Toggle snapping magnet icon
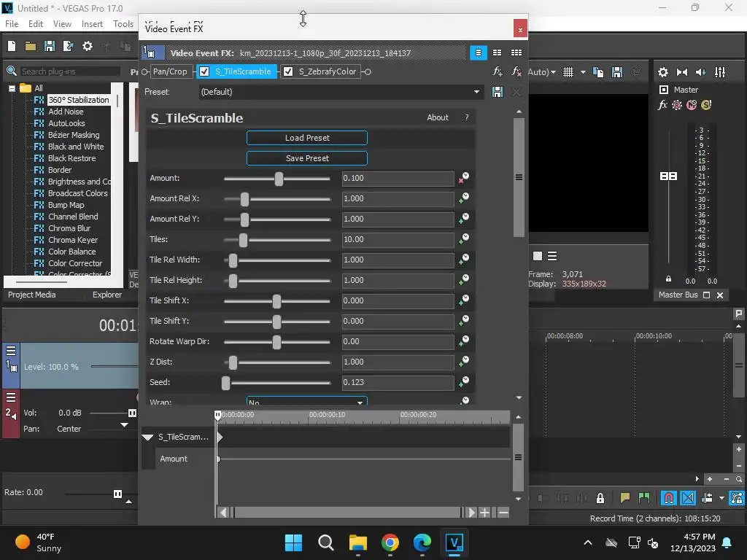Viewport: 747px width, 560px height. 669,498
